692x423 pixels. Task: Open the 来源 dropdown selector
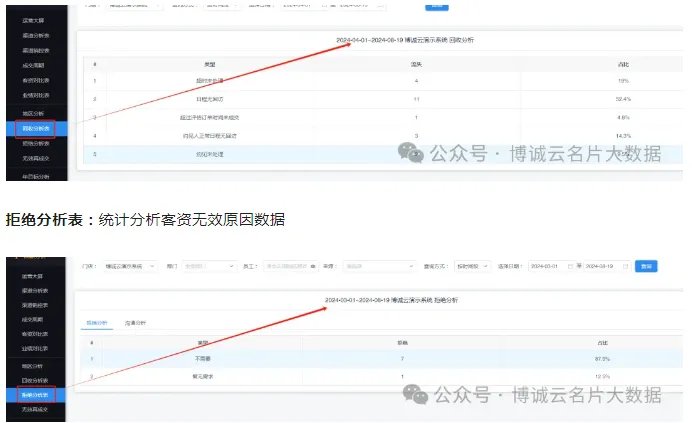click(379, 267)
